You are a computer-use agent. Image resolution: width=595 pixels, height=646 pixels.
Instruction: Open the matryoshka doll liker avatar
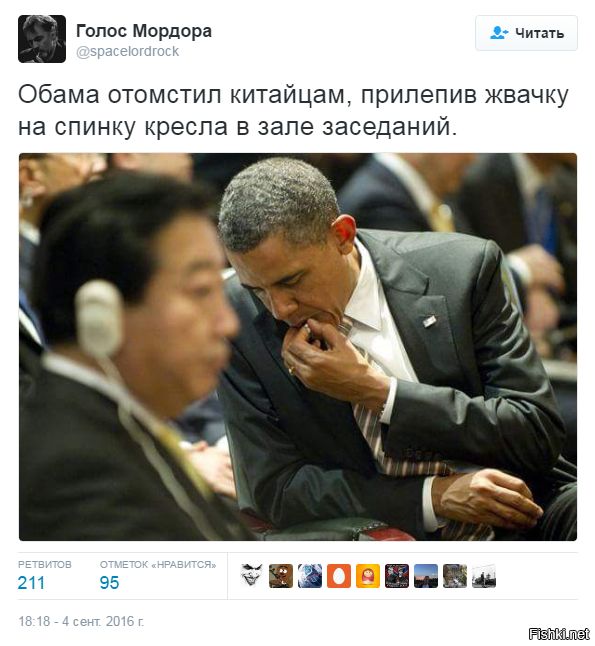coord(368,576)
